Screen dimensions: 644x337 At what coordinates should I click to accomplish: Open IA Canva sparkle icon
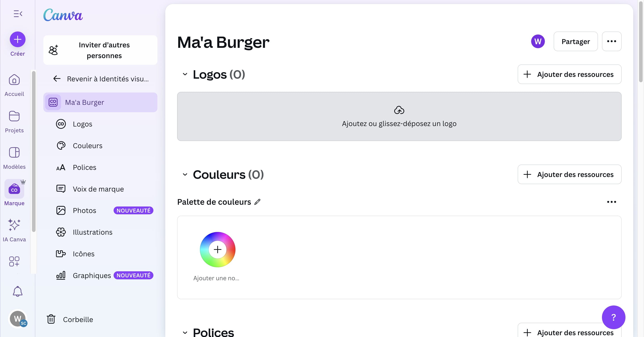coord(14,225)
